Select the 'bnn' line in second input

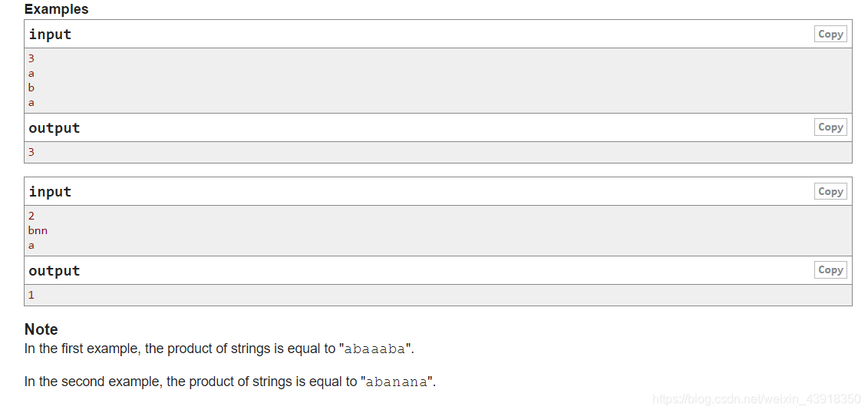[38, 230]
